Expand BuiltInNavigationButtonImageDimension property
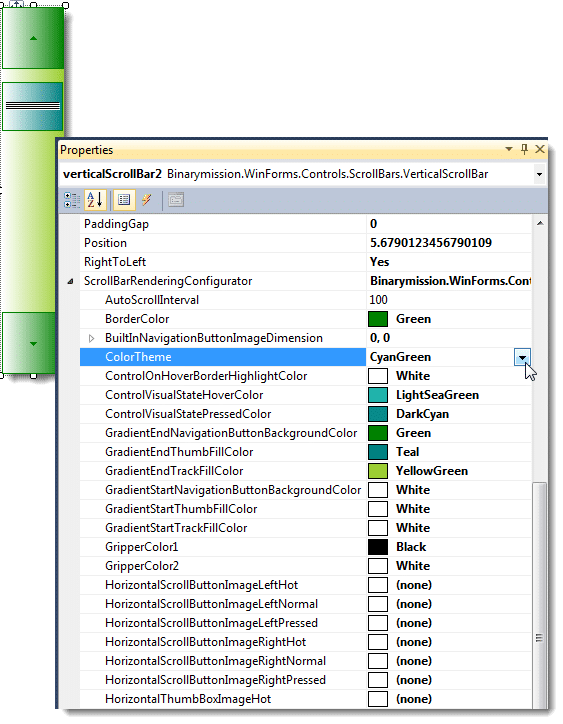 coord(91,338)
